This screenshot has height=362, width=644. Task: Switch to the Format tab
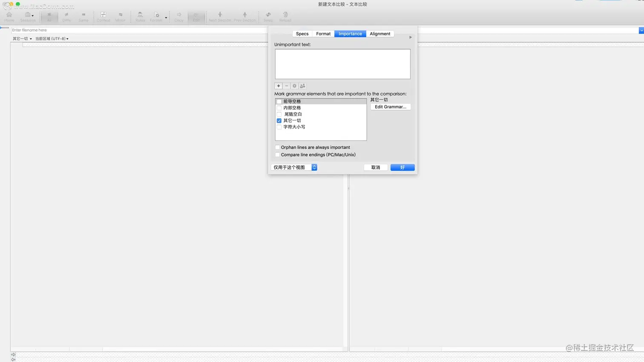click(323, 34)
